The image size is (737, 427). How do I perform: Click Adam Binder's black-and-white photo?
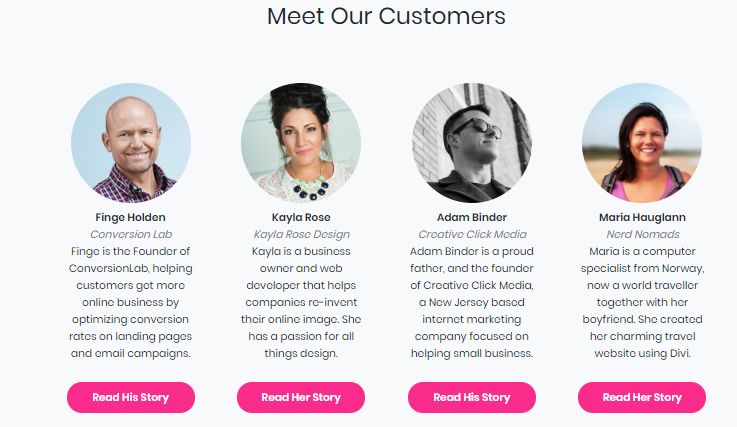pyautogui.click(x=471, y=143)
